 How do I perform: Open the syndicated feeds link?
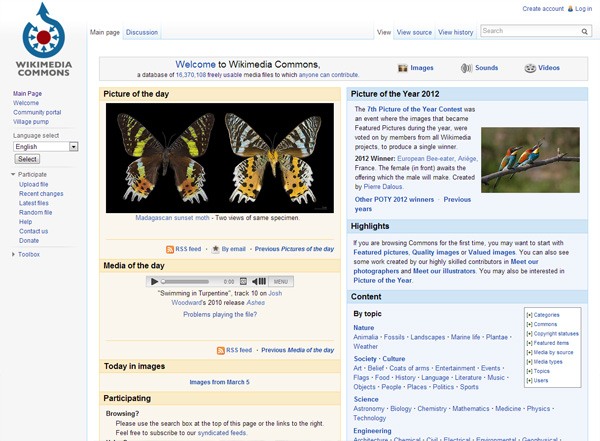coord(222,433)
